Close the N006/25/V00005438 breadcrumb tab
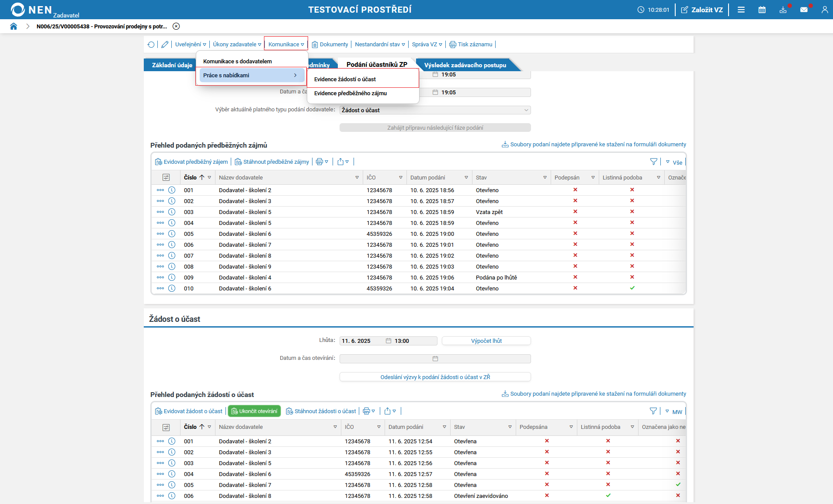Image resolution: width=833 pixels, height=504 pixels. pyautogui.click(x=176, y=26)
